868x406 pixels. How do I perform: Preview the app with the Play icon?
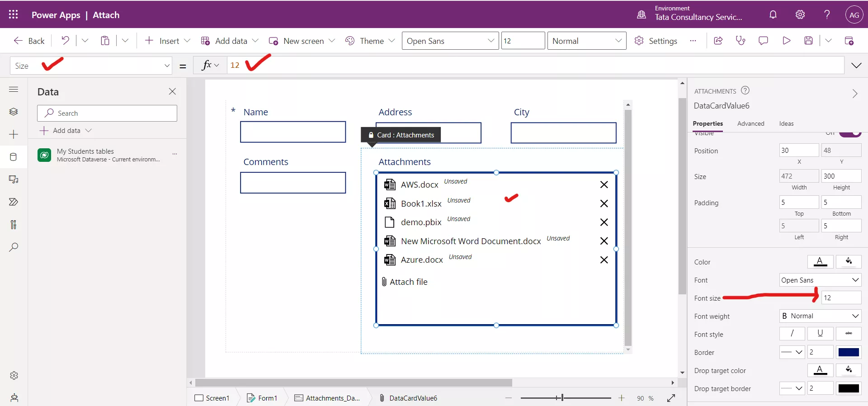(787, 41)
